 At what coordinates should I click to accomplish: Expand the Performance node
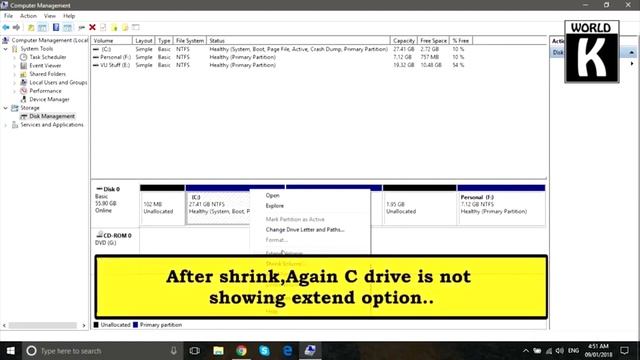pos(15,91)
